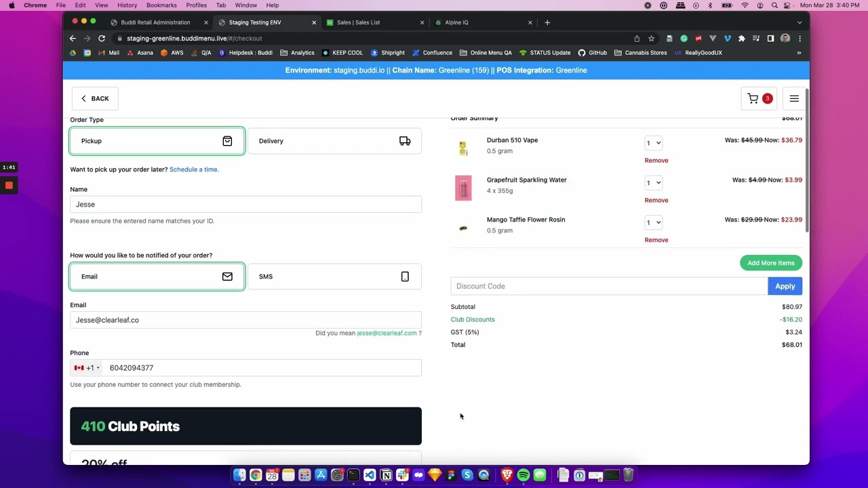Open the Grammarly extension icon
This screenshot has width=868, height=488.
pos(684,39)
